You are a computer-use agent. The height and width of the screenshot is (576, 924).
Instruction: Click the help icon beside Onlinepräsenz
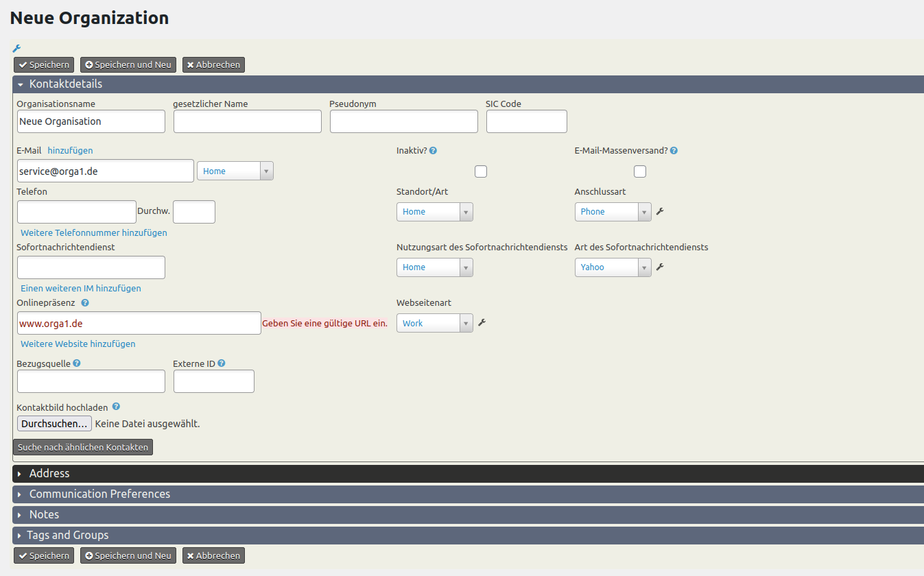[x=85, y=302]
